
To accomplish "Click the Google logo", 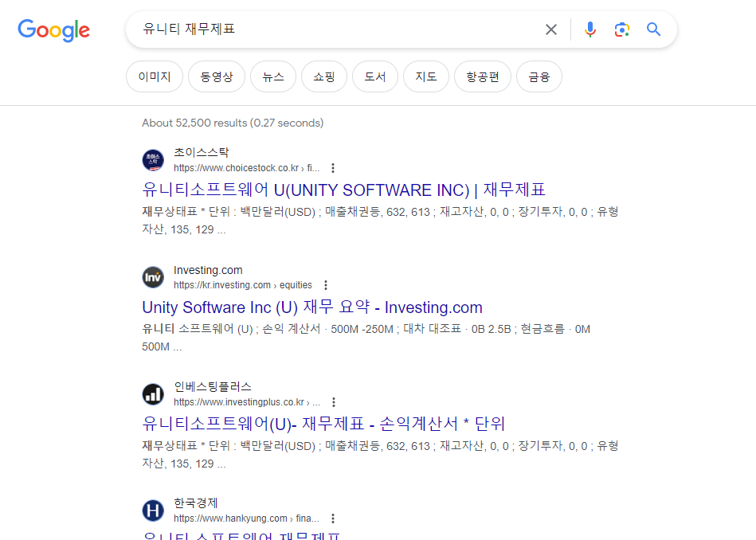I will point(53,30).
